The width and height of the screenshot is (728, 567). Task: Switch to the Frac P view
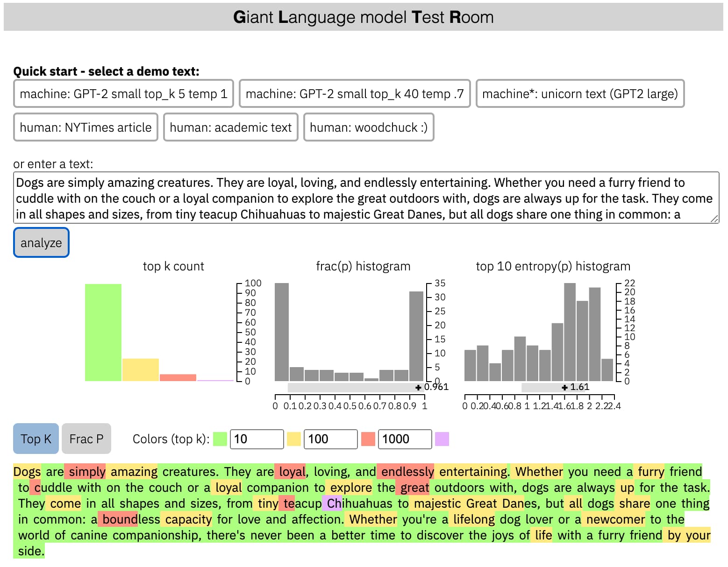click(x=86, y=439)
